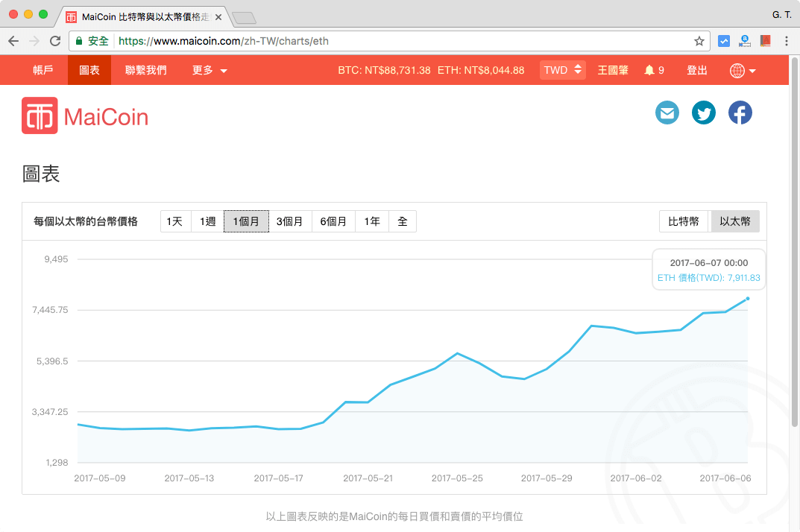Click the Twitter icon

click(x=703, y=113)
